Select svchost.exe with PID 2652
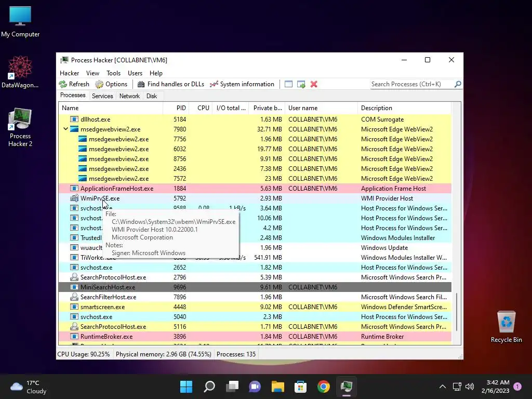Image resolution: width=532 pixels, height=399 pixels. tap(255, 268)
